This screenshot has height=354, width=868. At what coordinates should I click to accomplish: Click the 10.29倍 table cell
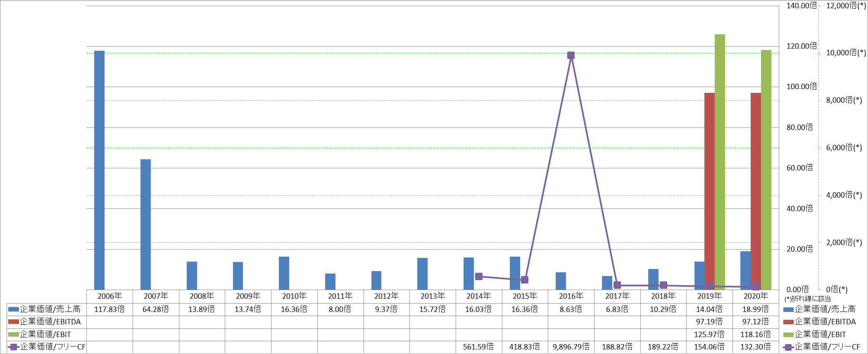pos(663,309)
